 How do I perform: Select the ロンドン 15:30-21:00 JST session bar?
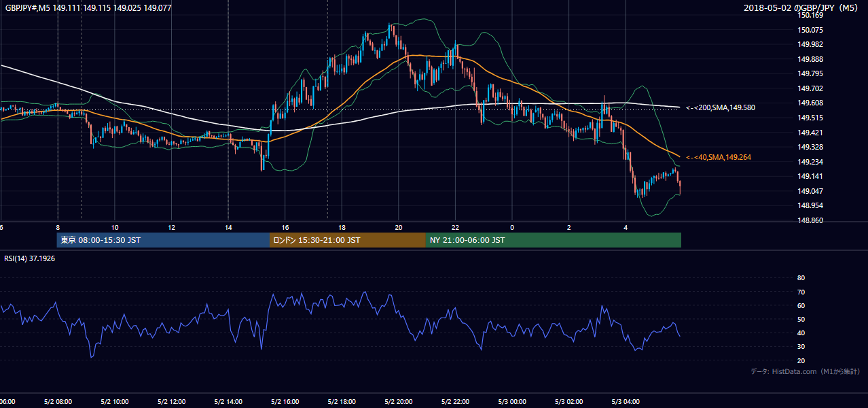[348, 240]
